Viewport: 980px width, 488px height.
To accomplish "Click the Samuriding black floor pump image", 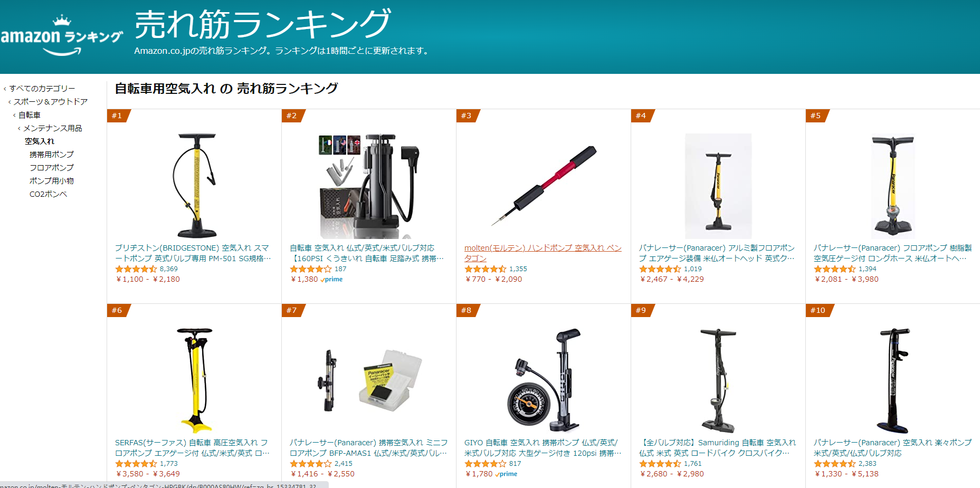I will [x=718, y=380].
